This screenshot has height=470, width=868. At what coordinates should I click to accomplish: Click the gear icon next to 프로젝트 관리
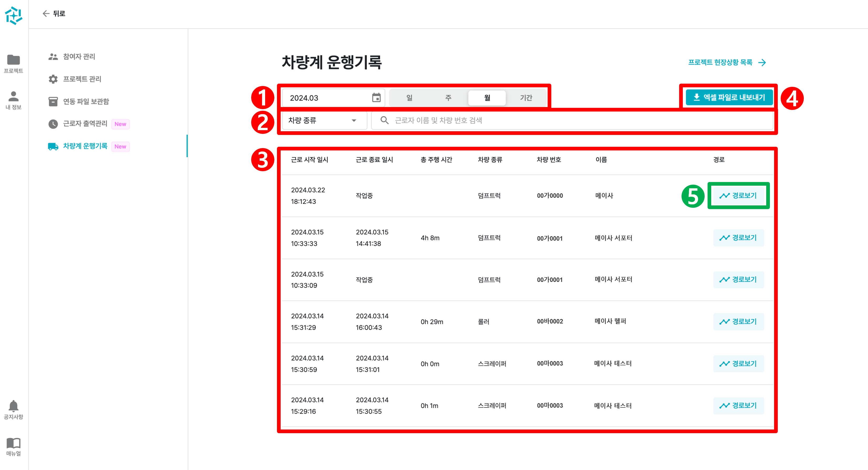[53, 79]
